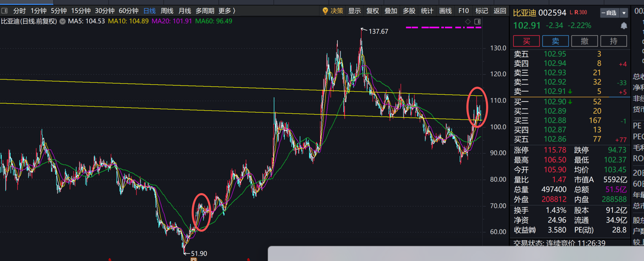The height and width of the screenshot is (261, 644).
Task: Select the 60分钟 period
Action: click(128, 10)
